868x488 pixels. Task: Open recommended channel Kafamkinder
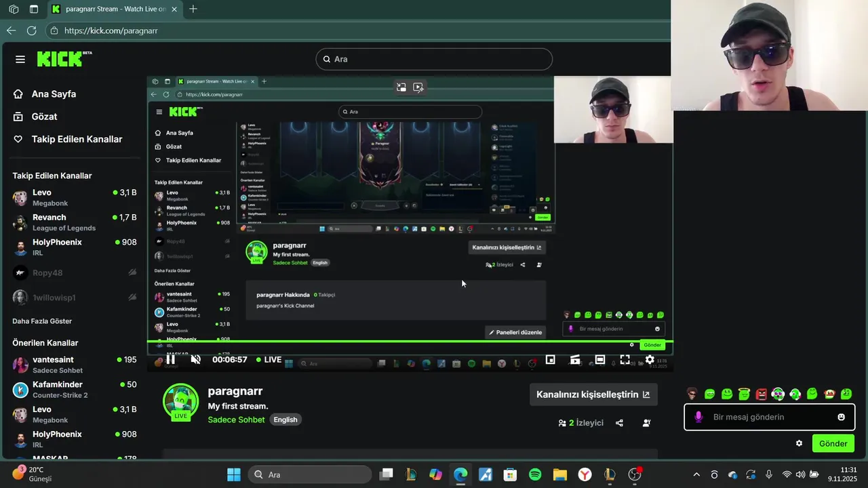[75, 390]
